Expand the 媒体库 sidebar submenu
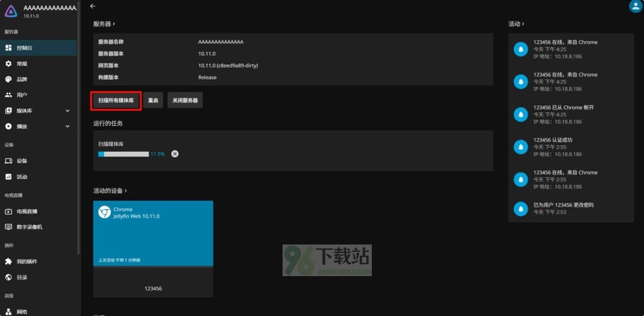Screen dimensions: 644x316 [67, 111]
